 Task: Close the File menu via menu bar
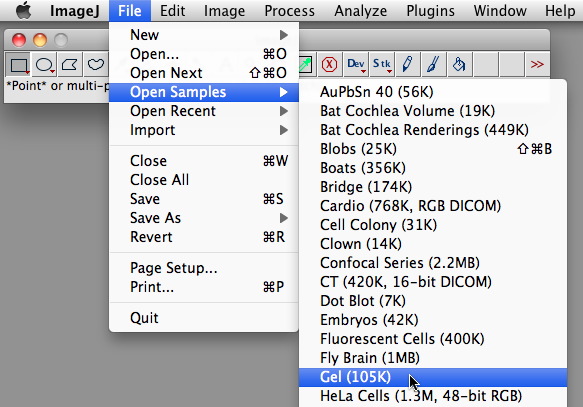130,11
